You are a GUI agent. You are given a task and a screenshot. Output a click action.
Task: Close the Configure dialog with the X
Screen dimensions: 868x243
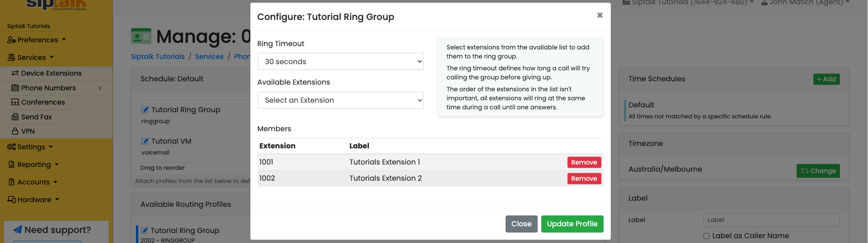coord(600,15)
